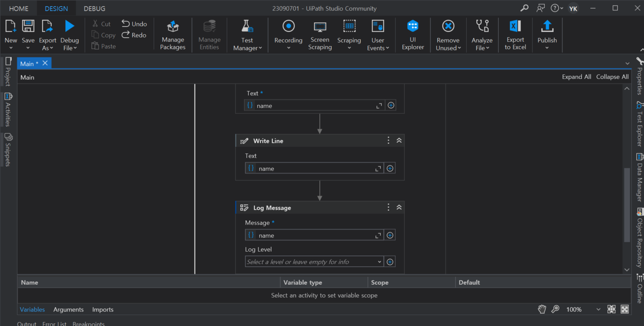Click the New file icon
Screen dimensions: 644x326
pyautogui.click(x=10, y=26)
